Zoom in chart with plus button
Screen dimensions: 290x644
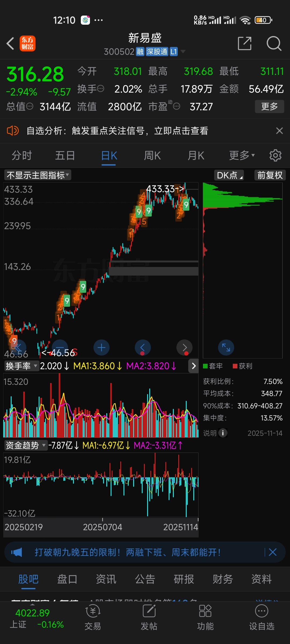(102, 348)
